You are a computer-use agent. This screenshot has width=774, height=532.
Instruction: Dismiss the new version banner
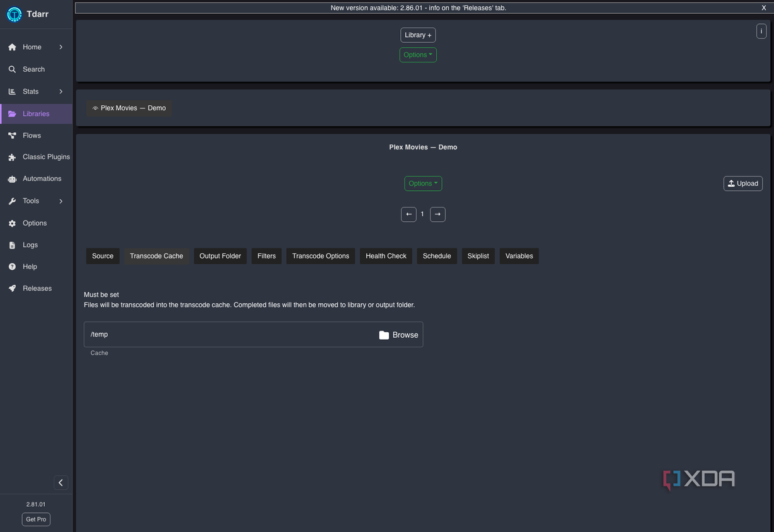tap(764, 8)
